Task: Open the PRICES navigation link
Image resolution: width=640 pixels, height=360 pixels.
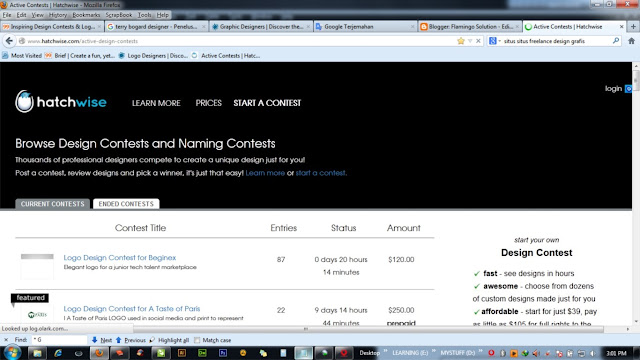Action: [208, 103]
